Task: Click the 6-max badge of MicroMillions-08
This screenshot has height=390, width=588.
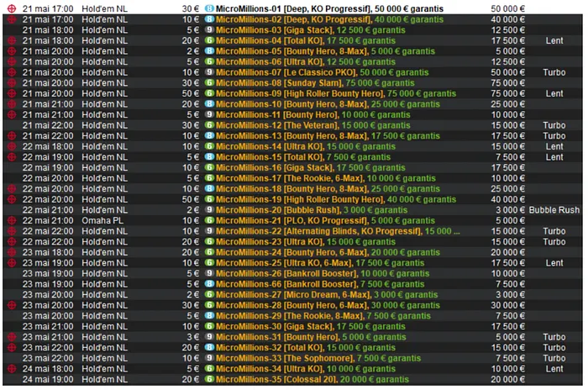Action: [209, 82]
